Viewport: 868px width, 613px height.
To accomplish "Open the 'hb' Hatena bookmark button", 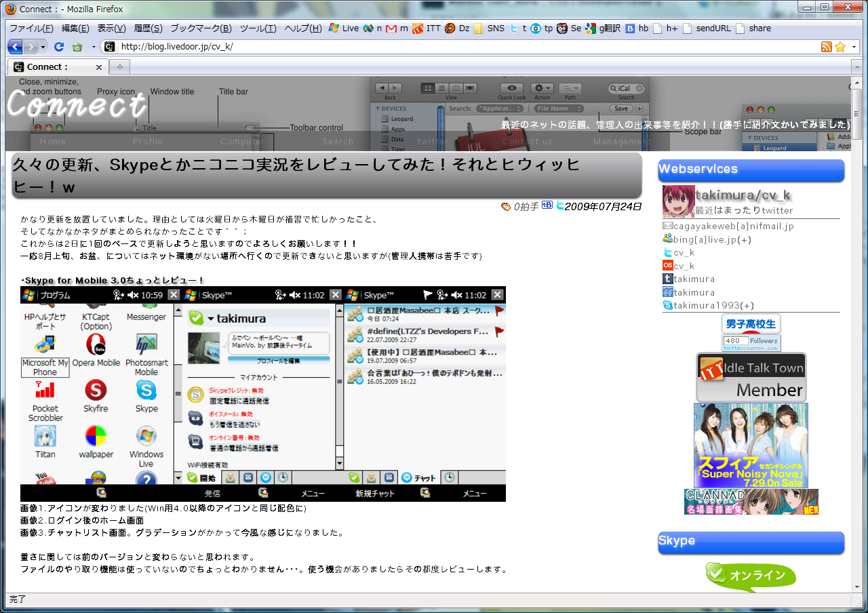I will (x=637, y=28).
